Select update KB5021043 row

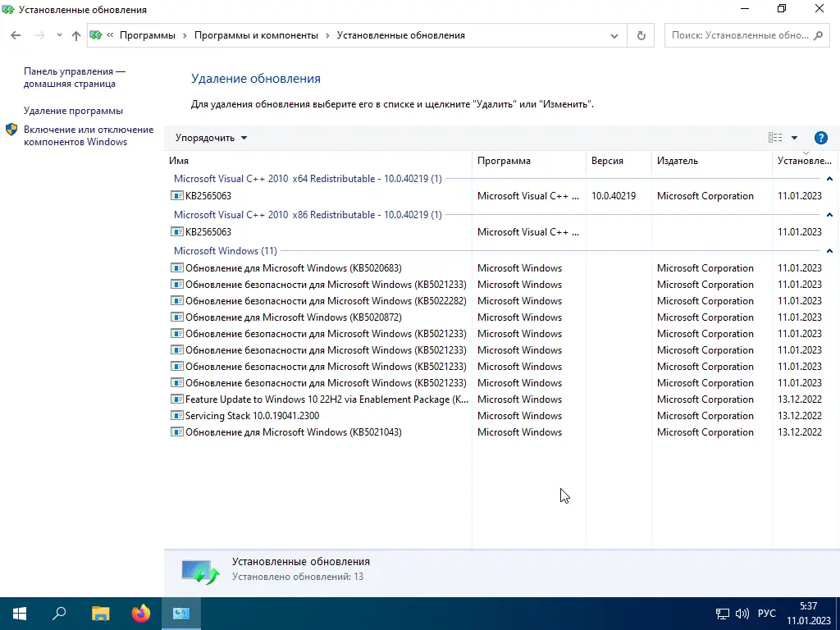tap(500, 432)
